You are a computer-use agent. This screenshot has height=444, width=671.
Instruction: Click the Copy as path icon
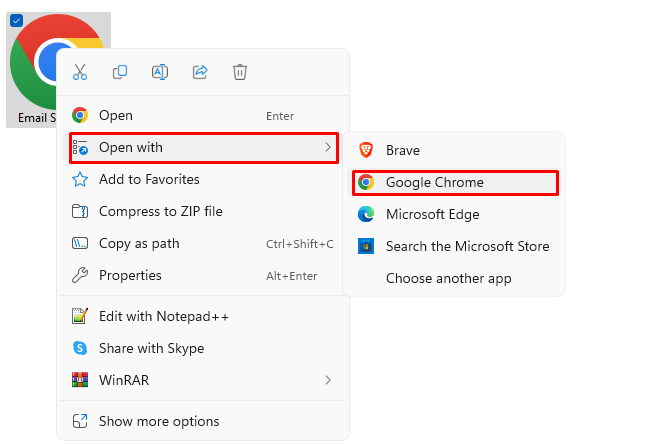(80, 243)
